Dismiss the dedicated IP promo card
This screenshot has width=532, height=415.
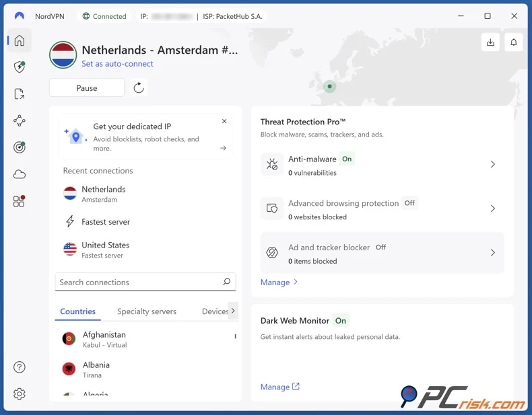pyautogui.click(x=224, y=121)
